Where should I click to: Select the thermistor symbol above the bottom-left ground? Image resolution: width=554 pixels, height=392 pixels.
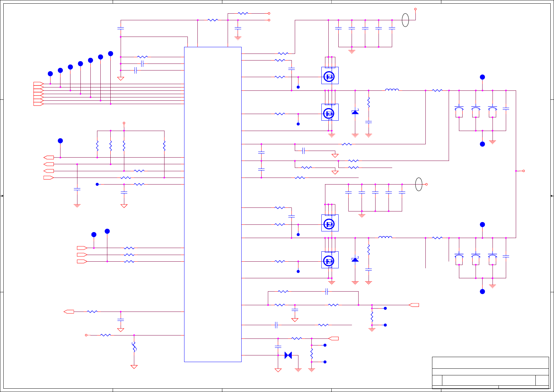coord(134,347)
